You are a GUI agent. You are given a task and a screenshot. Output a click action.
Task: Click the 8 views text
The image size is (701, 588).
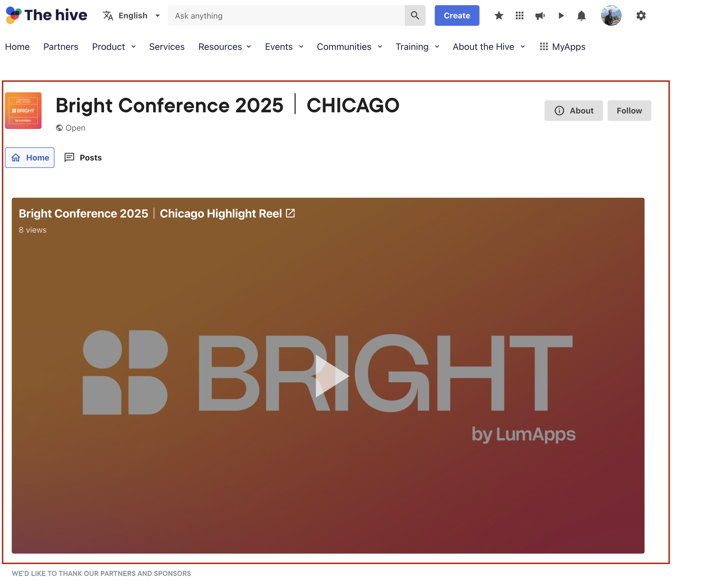(x=33, y=230)
